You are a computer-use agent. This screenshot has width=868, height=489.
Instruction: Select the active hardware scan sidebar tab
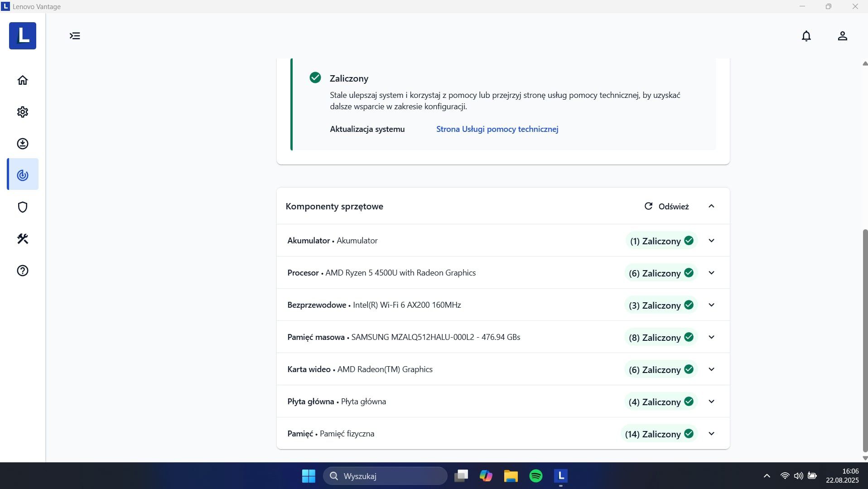(23, 174)
